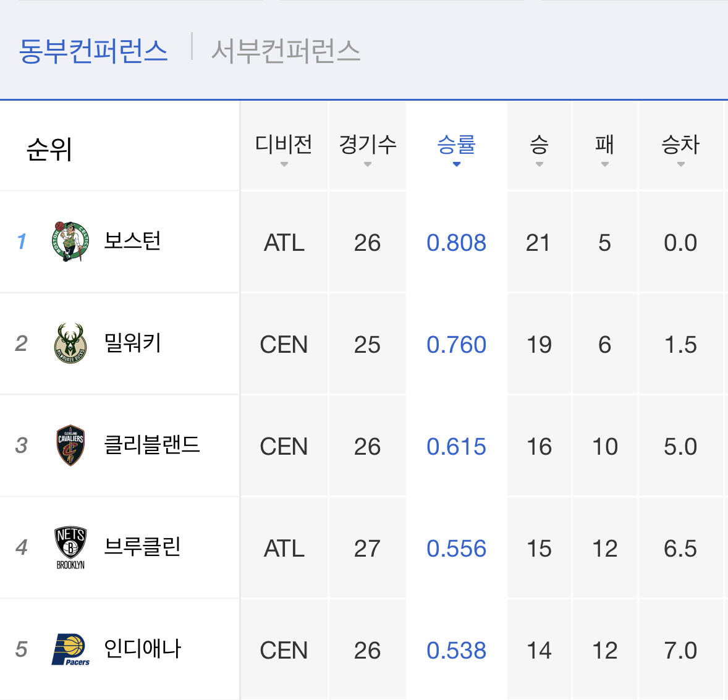Open the 밀워키 team link
The width and height of the screenshot is (728, 700).
click(x=132, y=342)
